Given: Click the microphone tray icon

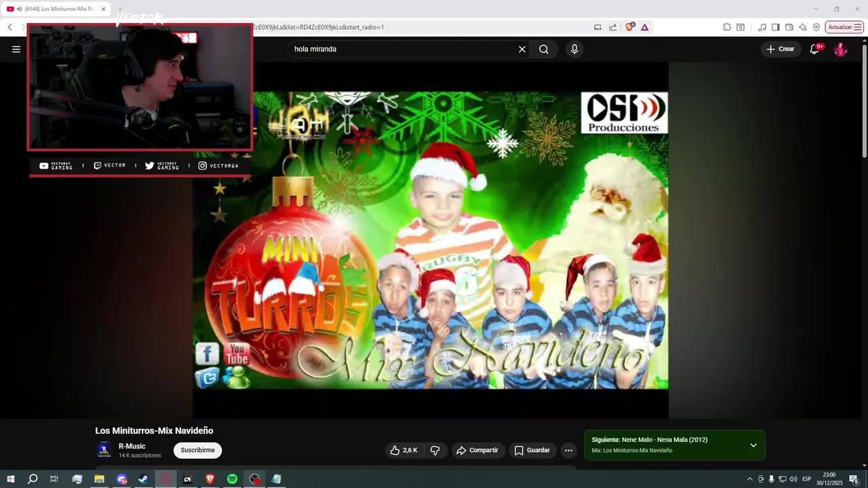Looking at the screenshot, I should coord(771,479).
